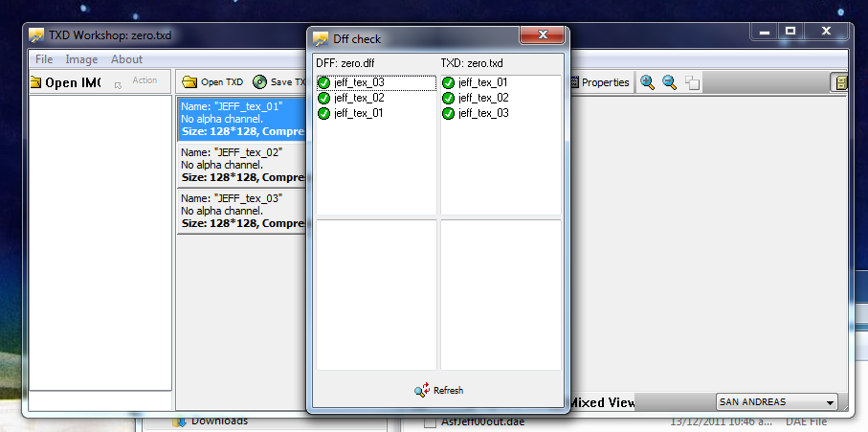868x432 pixels.
Task: Click the zoom out magnifier icon
Action: (x=670, y=82)
